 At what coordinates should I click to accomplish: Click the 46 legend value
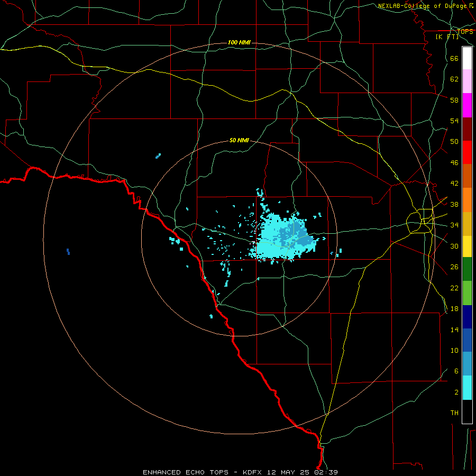454,162
